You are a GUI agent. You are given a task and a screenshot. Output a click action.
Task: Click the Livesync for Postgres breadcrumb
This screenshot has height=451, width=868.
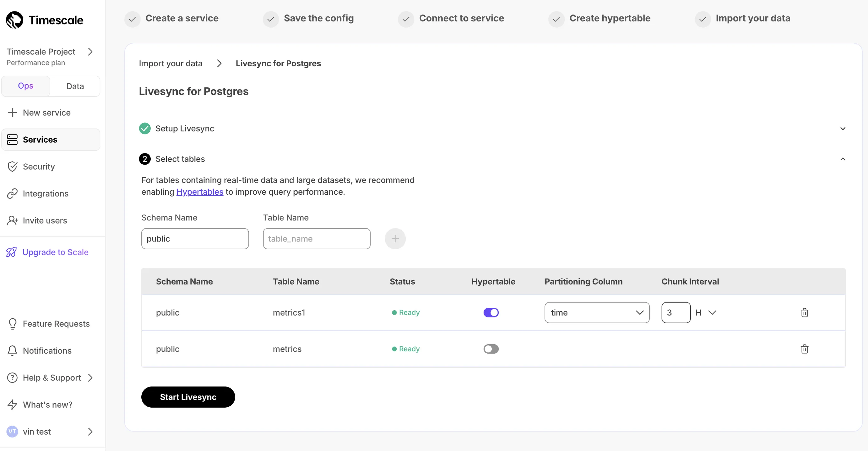[278, 63]
